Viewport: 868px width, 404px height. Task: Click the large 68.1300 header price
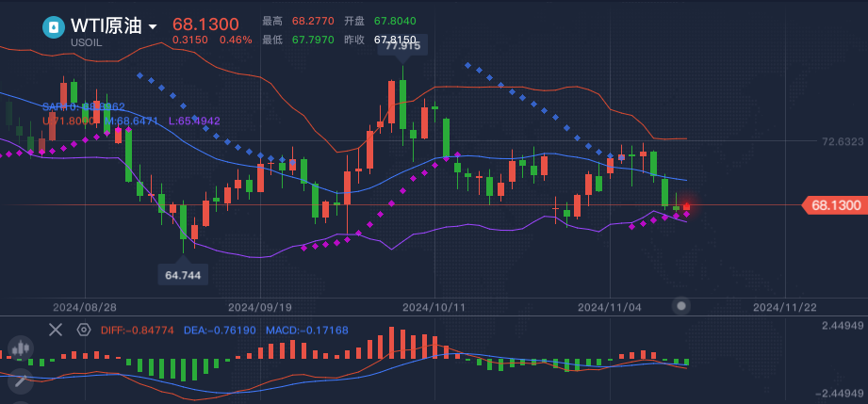(x=205, y=24)
